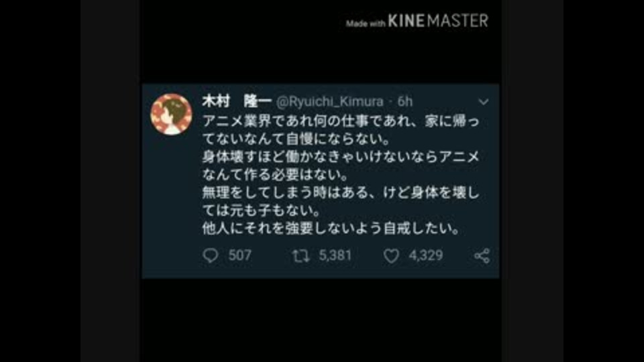This screenshot has height=362, width=644.
Task: Click the tweet line なんて作る必要はない
Action: pyautogui.click(x=275, y=174)
